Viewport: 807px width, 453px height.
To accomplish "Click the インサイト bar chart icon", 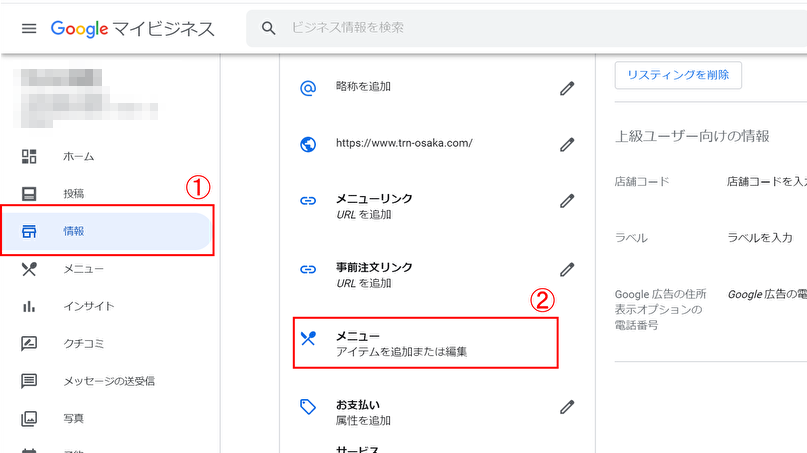I will (29, 306).
